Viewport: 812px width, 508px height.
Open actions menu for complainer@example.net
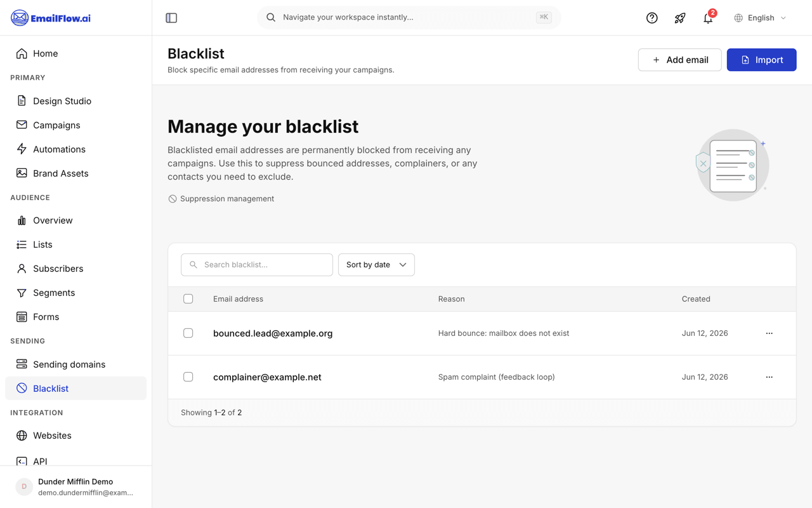[x=769, y=377]
